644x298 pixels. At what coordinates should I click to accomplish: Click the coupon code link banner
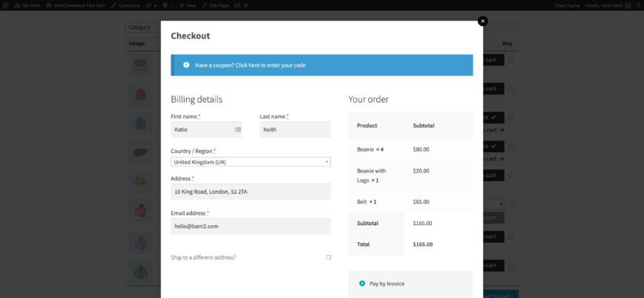coord(321,65)
